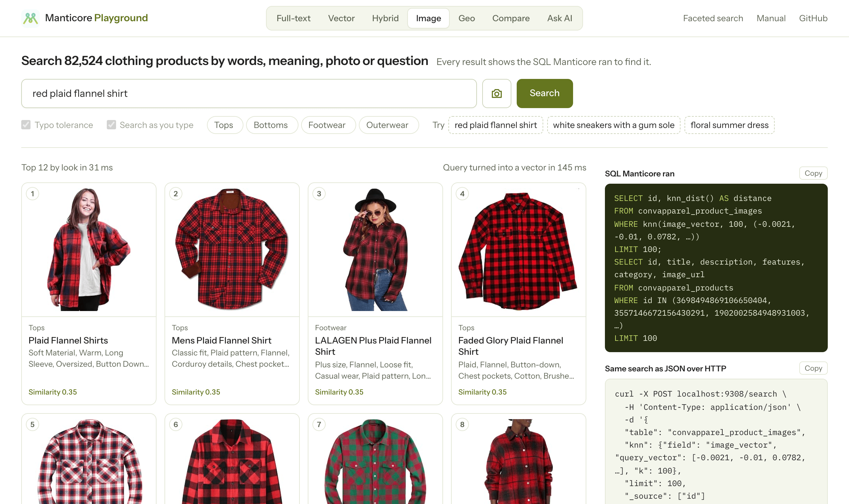Switch to the Vector tab

coord(341,18)
